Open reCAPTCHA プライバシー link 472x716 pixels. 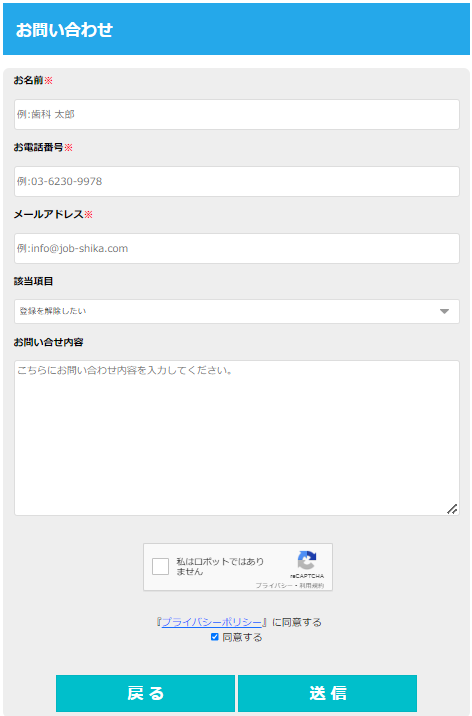(x=273, y=585)
